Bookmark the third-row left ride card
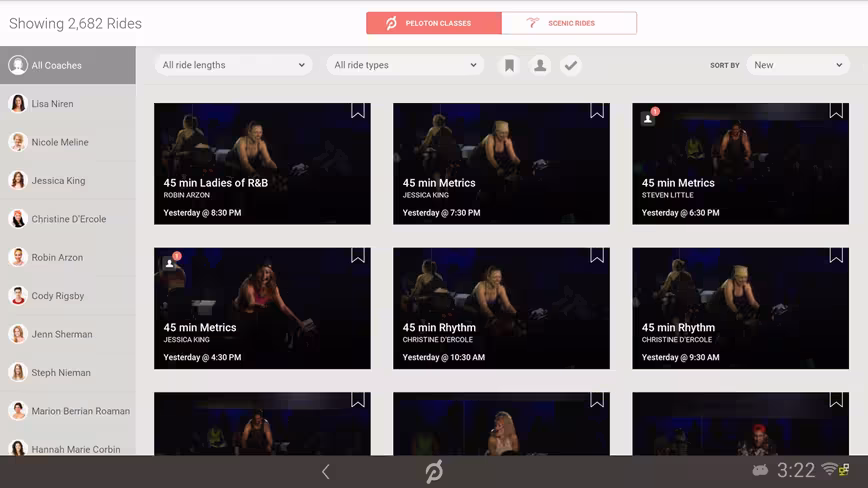The image size is (868, 488). [x=358, y=399]
